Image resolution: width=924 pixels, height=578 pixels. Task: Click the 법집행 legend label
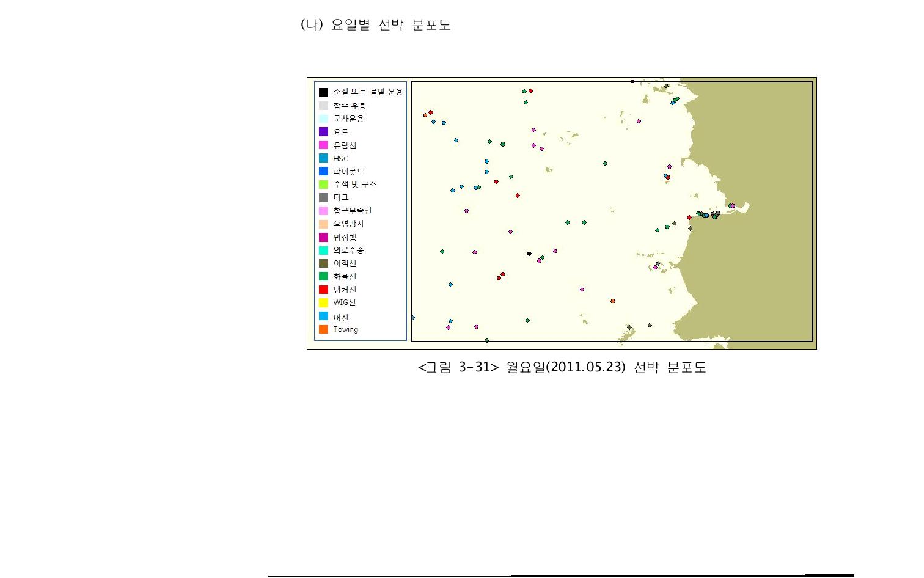coord(345,237)
